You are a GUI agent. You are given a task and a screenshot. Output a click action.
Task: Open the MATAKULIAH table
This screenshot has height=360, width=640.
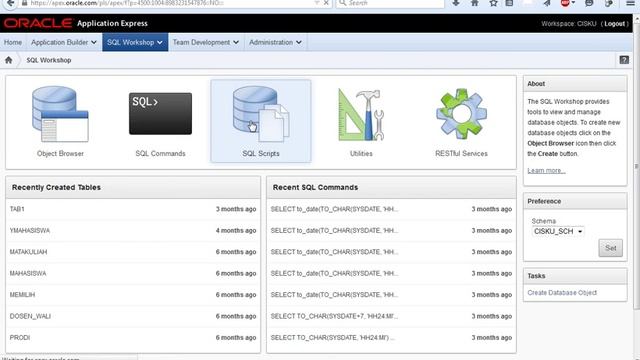[29, 252]
